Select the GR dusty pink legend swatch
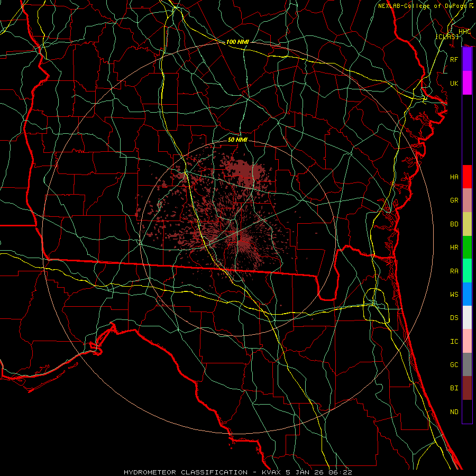Screen dimensions: 476x476 (x=467, y=200)
